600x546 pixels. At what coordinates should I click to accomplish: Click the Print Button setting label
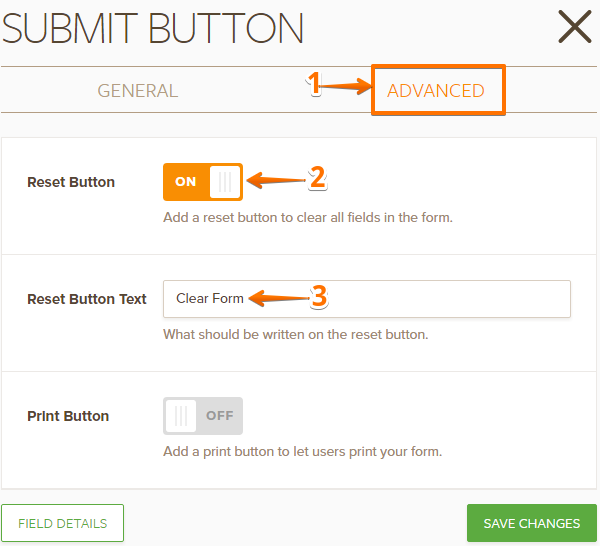pos(68,416)
